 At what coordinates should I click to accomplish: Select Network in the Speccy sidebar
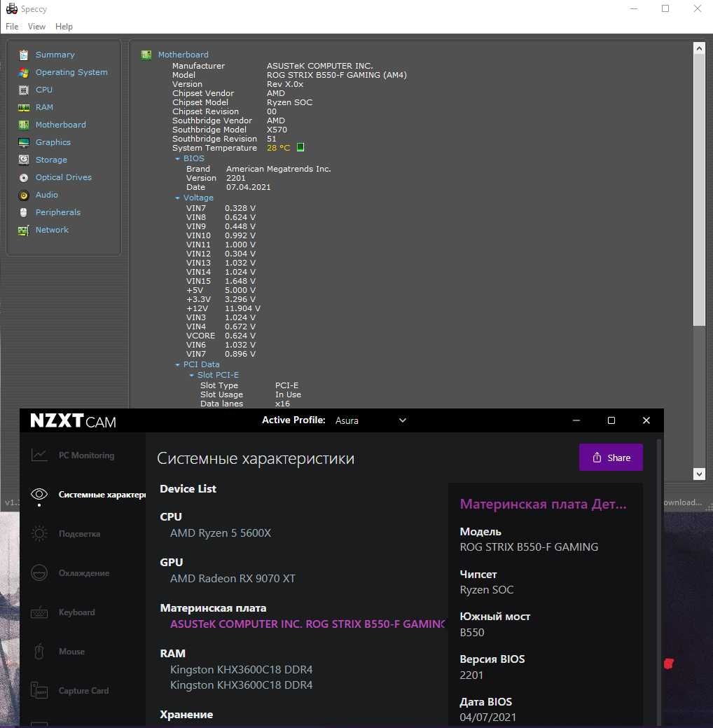pyautogui.click(x=52, y=231)
